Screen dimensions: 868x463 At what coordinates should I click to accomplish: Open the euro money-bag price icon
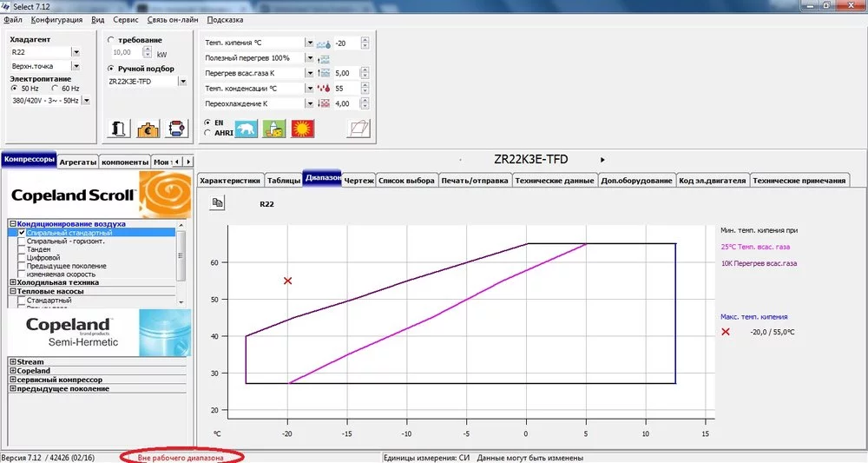pyautogui.click(x=148, y=129)
